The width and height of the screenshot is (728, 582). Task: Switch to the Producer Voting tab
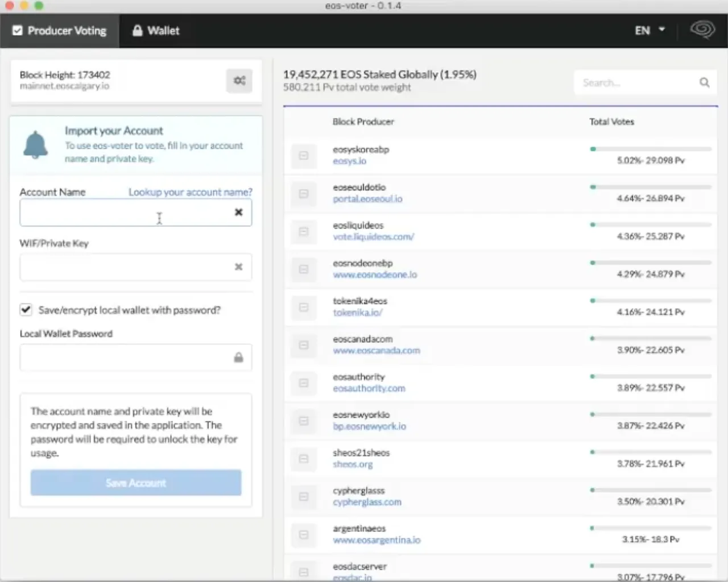pos(59,31)
